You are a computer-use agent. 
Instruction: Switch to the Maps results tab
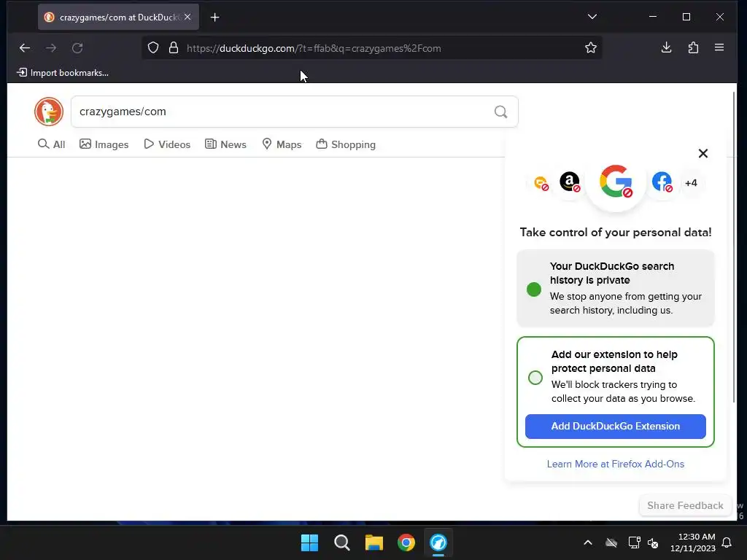[282, 144]
